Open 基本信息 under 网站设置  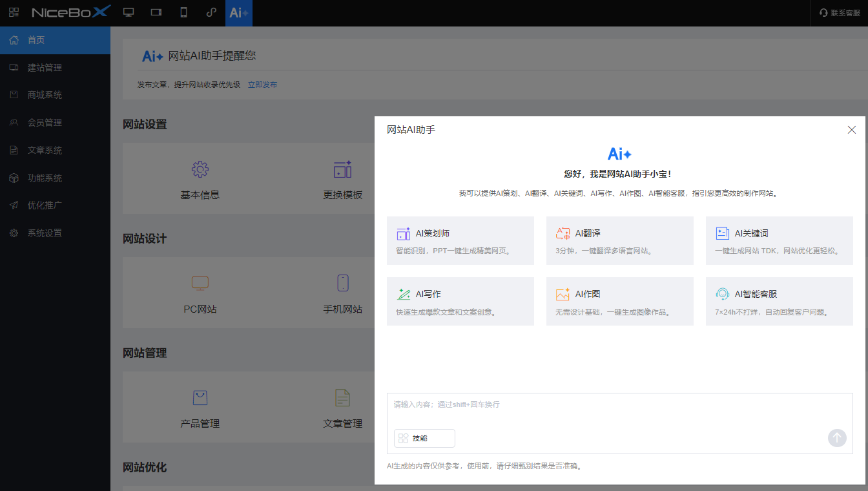pos(200,178)
